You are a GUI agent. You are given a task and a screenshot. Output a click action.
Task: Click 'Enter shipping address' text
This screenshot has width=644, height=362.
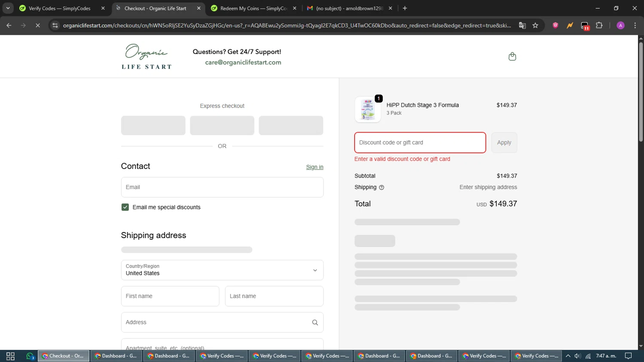tap(488, 187)
